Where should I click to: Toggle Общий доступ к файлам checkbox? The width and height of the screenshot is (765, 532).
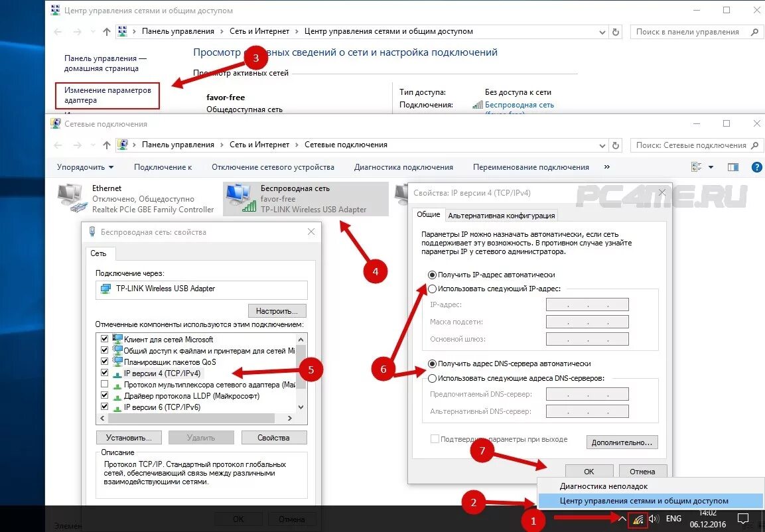coord(104,350)
